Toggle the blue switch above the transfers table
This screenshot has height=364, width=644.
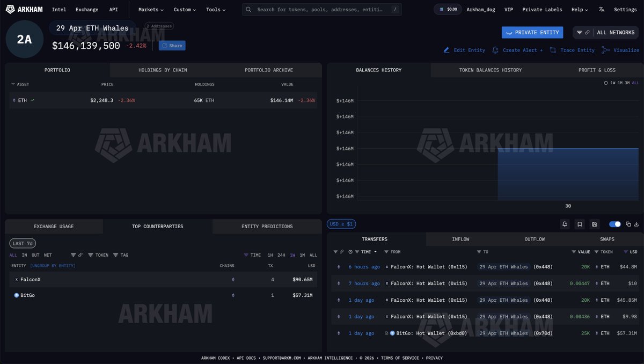tap(614, 224)
